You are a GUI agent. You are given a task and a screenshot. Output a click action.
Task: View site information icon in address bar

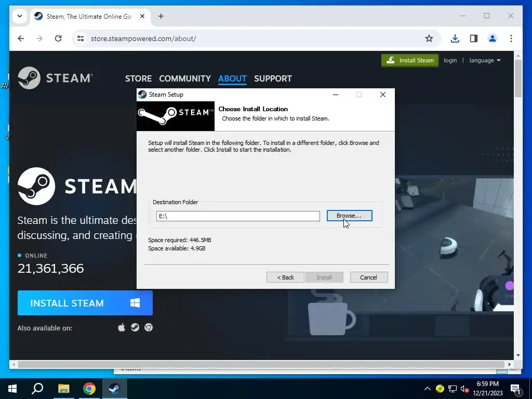[x=81, y=38]
